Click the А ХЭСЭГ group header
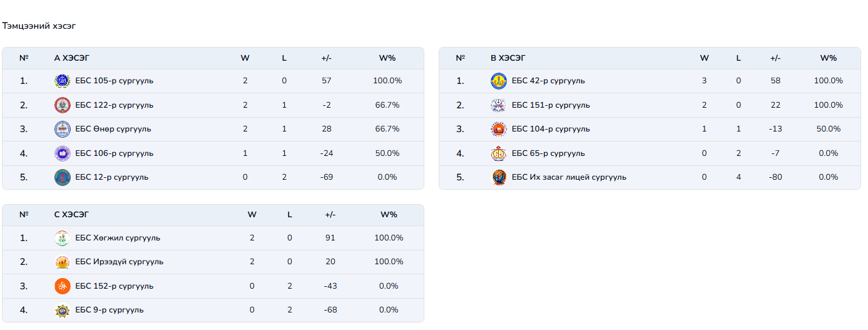 (72, 58)
